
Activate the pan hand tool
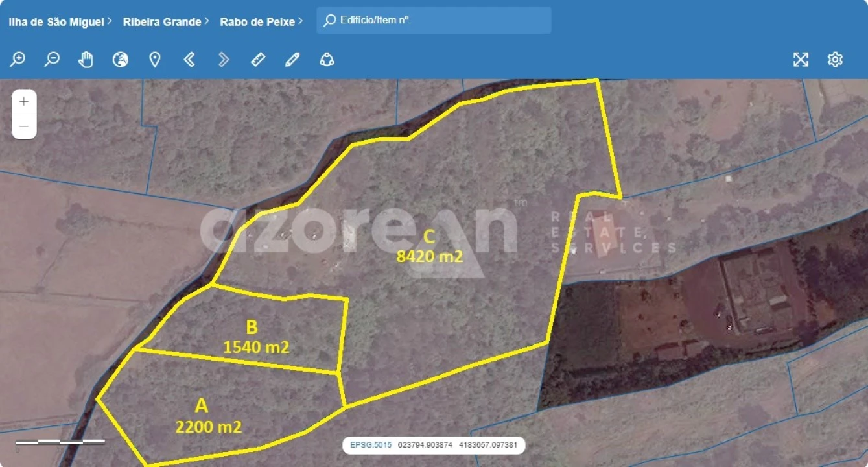(86, 59)
